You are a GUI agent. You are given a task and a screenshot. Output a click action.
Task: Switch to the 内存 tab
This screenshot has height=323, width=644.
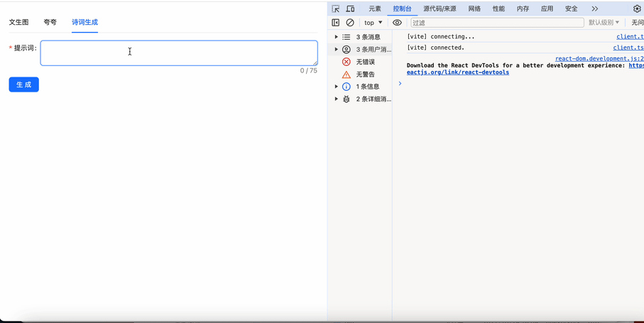pyautogui.click(x=523, y=9)
